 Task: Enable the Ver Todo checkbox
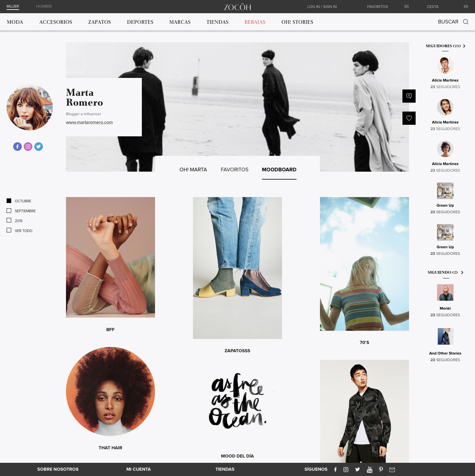(x=9, y=230)
